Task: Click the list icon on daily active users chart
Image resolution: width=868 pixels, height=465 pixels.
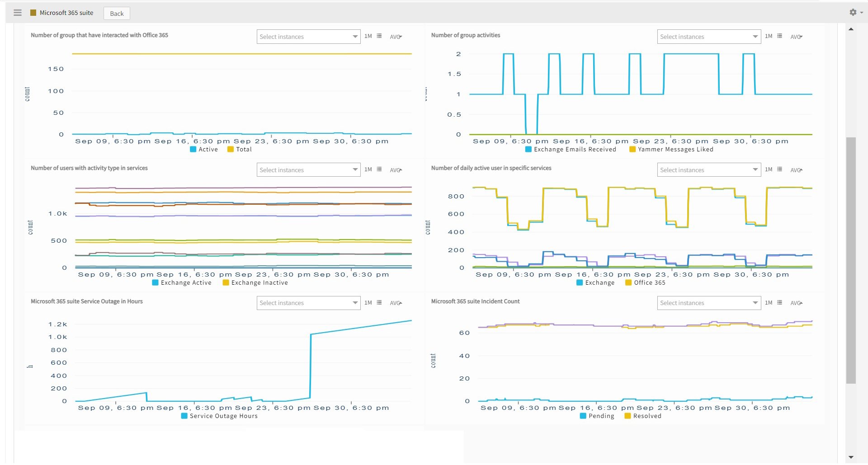Action: click(780, 169)
